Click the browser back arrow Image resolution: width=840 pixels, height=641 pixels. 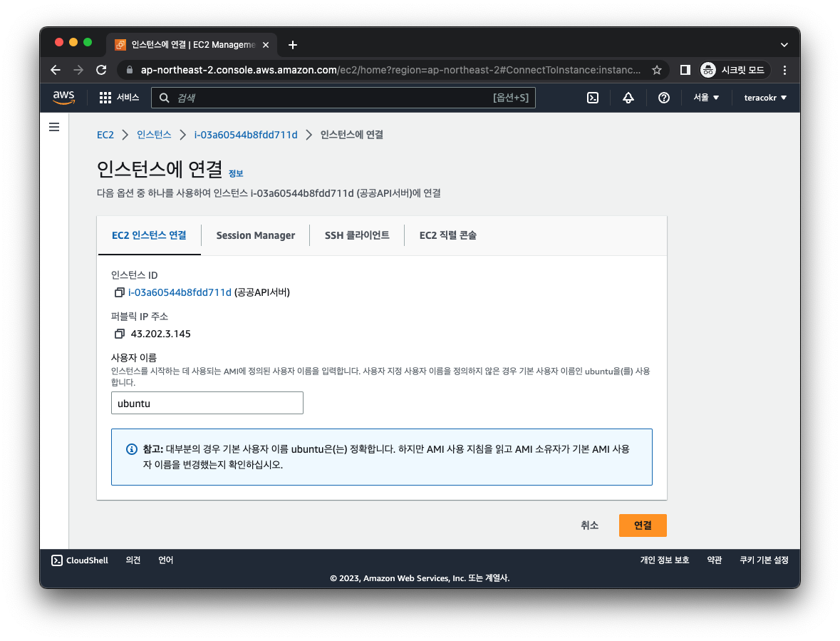[x=56, y=70]
